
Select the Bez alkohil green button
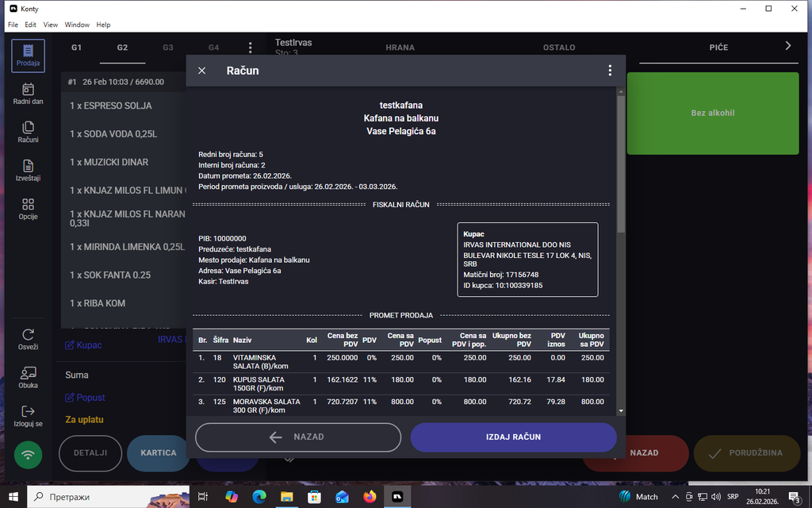click(712, 113)
